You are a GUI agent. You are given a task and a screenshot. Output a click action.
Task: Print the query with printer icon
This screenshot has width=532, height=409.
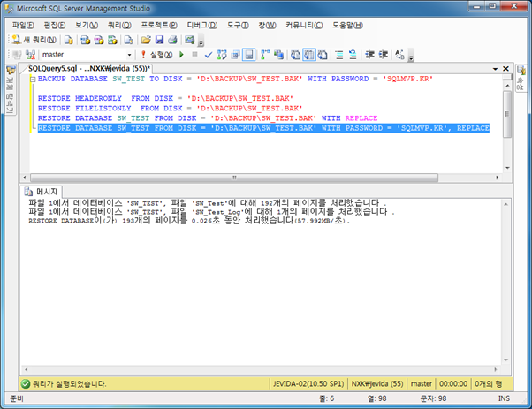click(172, 40)
